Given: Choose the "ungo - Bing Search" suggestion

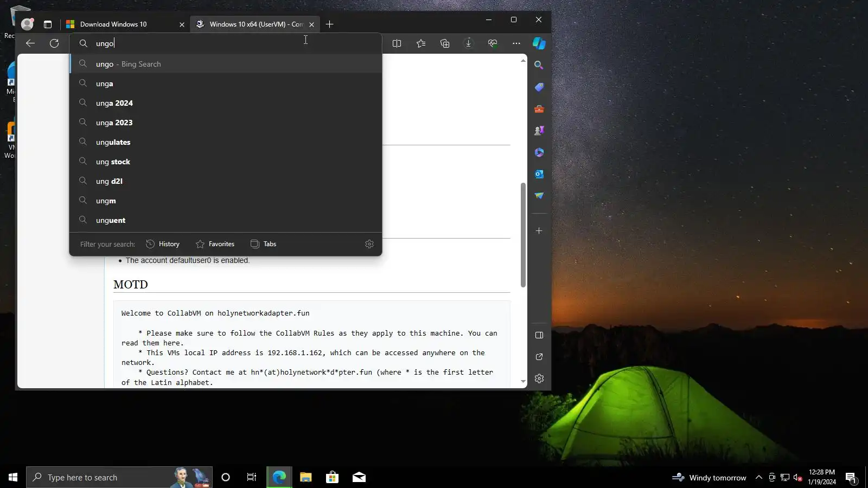Looking at the screenshot, I should [226, 64].
